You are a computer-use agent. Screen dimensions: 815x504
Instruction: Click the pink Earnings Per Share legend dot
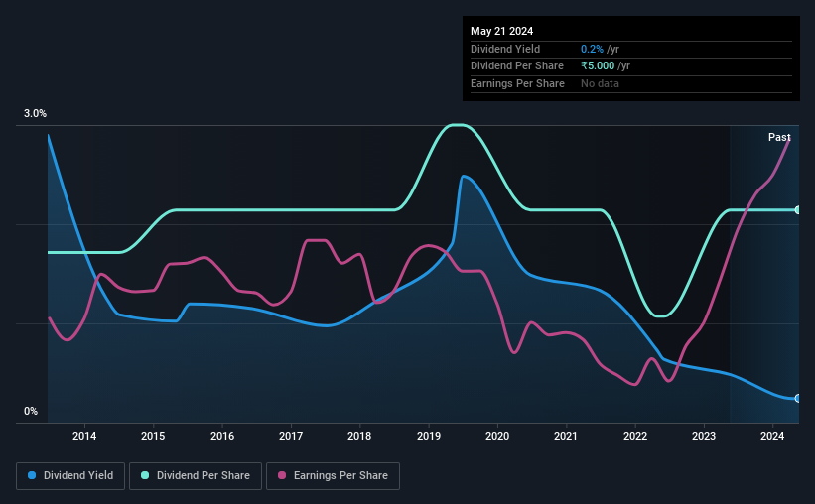click(282, 475)
